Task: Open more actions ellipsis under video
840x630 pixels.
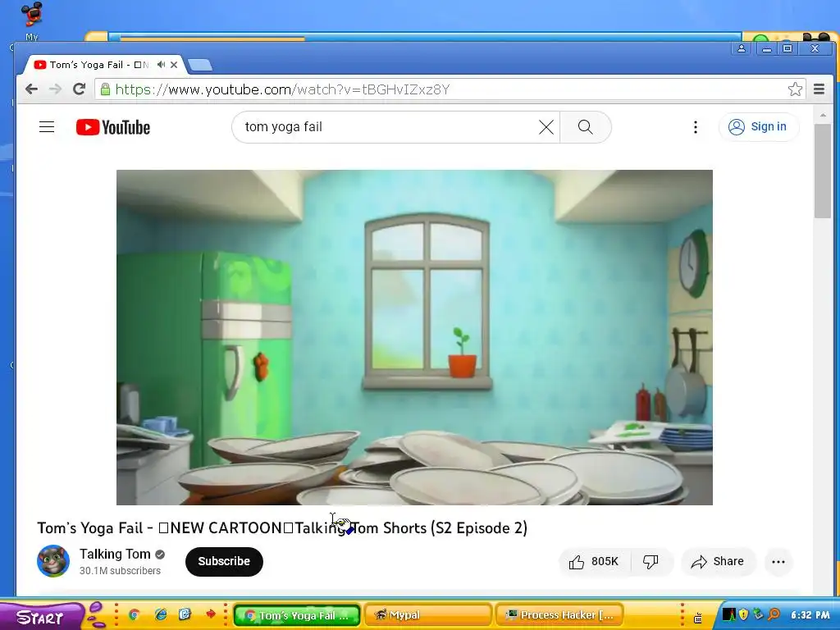Action: 778,561
